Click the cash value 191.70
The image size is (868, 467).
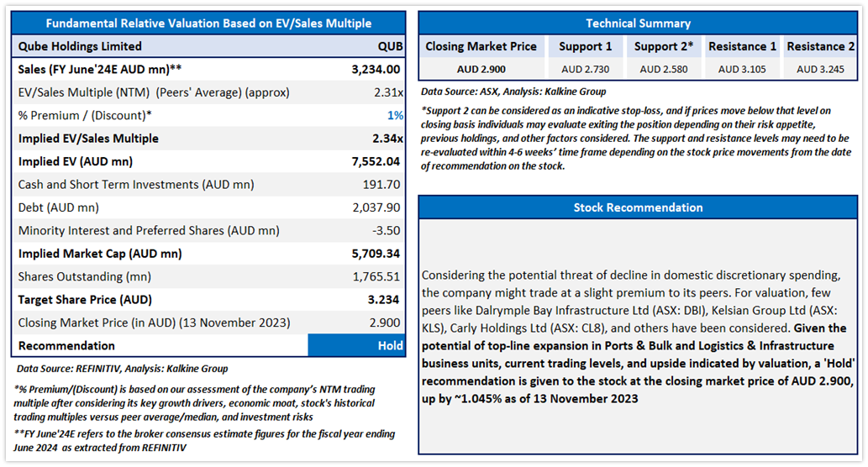coord(381,185)
